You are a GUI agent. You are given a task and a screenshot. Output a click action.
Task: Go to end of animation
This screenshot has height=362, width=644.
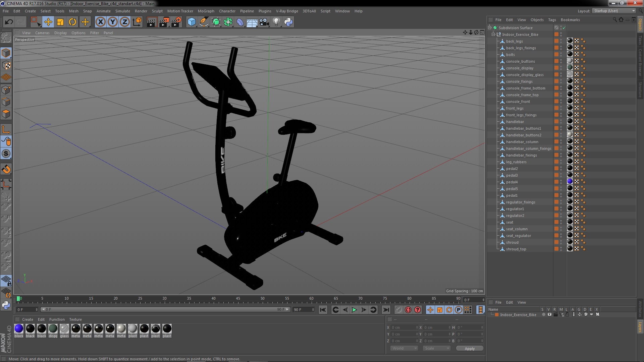coord(386,310)
